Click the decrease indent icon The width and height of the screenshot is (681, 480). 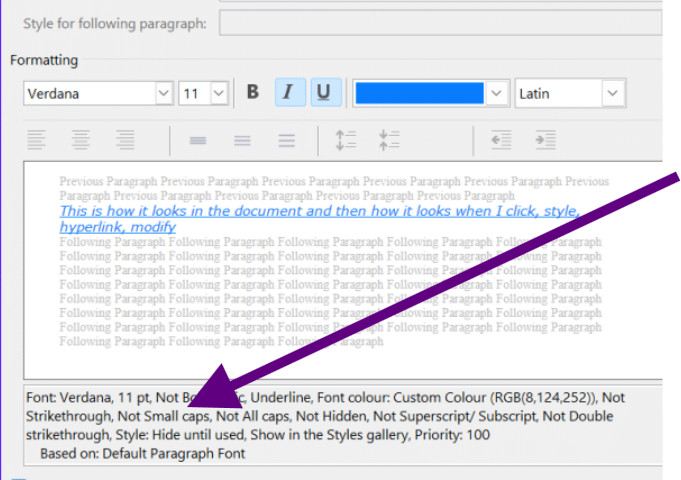pyautogui.click(x=501, y=140)
